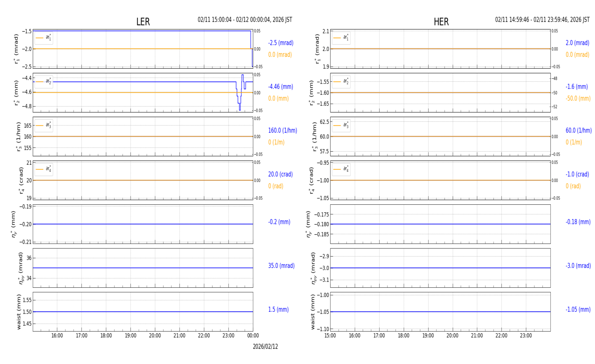
Task: Click the LER y-axis label ηy* (mm)
Action: tap(13, 224)
